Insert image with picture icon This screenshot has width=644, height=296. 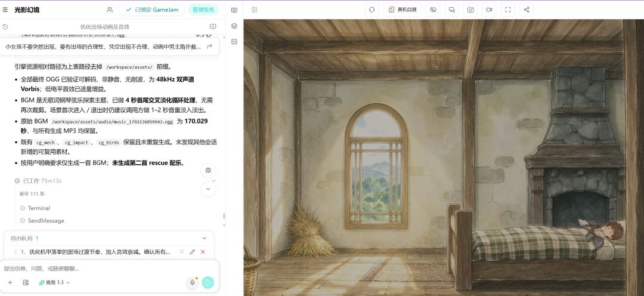pos(26,282)
